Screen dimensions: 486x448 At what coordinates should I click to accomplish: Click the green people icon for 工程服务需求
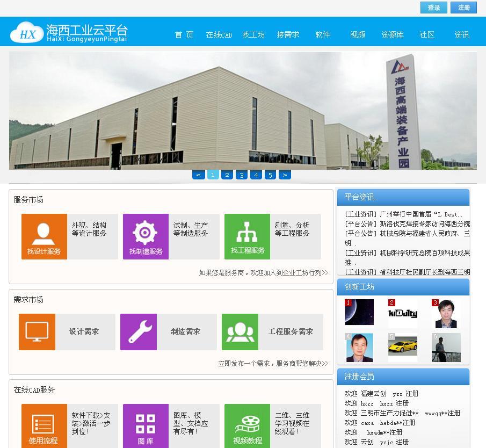[x=240, y=332]
